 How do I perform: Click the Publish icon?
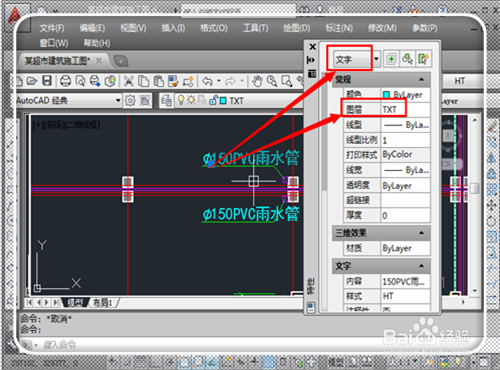tap(95, 81)
